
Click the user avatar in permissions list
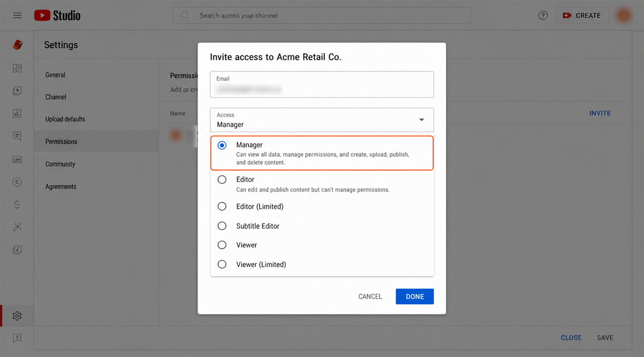176,135
